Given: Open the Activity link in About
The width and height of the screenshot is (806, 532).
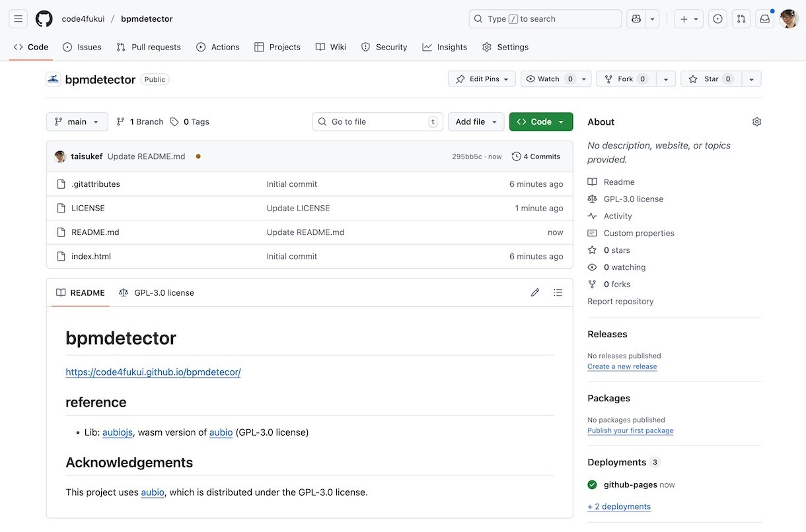Looking at the screenshot, I should click(x=618, y=216).
